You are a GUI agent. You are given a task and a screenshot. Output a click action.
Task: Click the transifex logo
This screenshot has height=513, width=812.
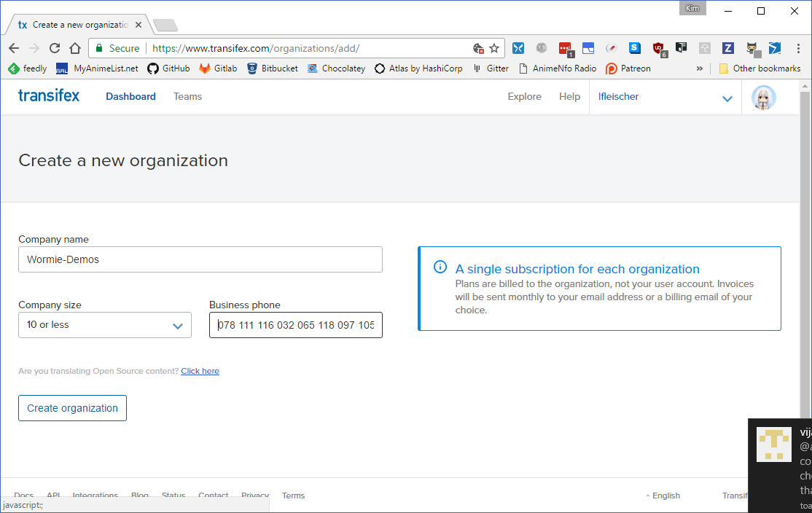[49, 96]
